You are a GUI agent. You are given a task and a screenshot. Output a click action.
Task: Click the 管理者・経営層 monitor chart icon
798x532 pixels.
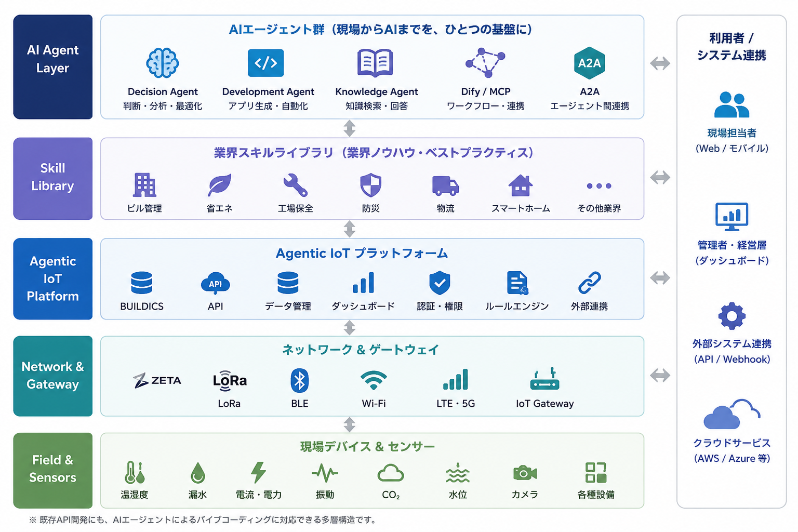731,217
